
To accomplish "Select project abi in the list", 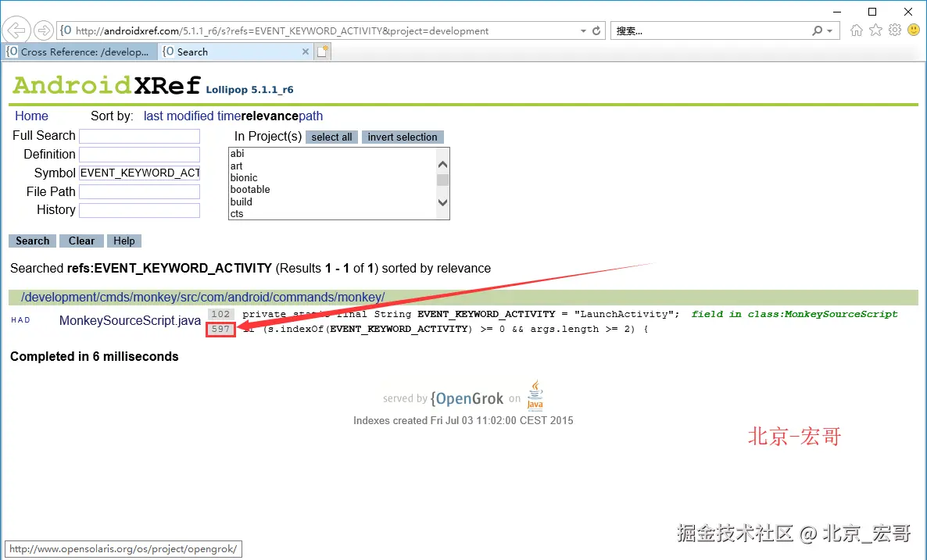I will click(237, 154).
